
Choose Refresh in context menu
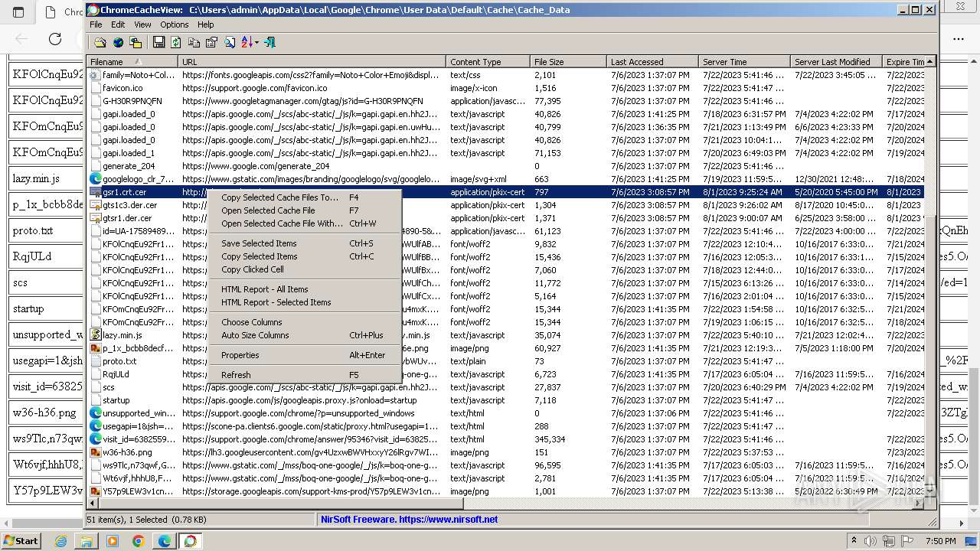click(305, 375)
